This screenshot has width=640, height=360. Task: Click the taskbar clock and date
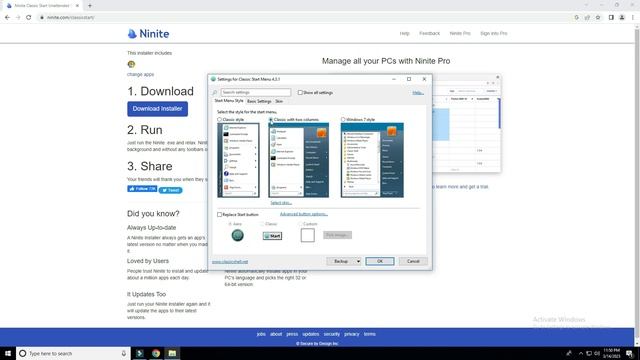[611, 353]
